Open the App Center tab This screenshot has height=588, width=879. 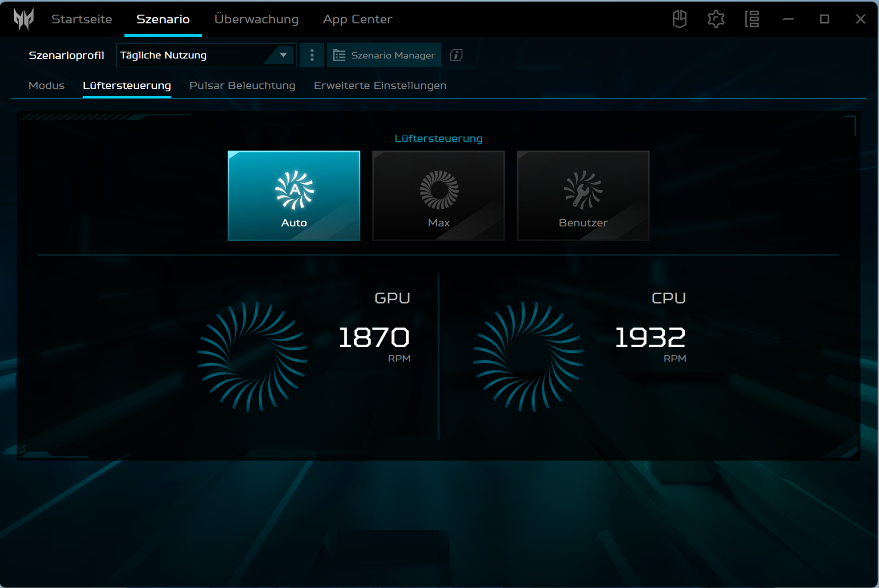pyautogui.click(x=358, y=19)
